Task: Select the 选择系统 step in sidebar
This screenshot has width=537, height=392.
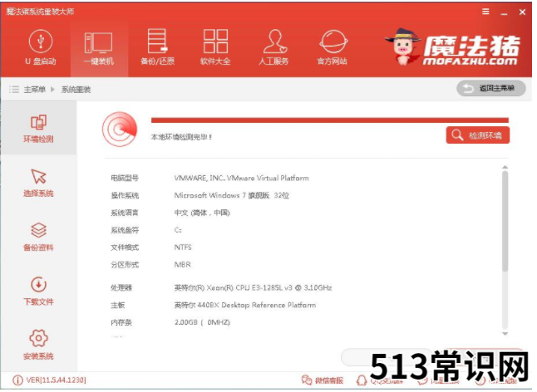Action: pyautogui.click(x=38, y=183)
